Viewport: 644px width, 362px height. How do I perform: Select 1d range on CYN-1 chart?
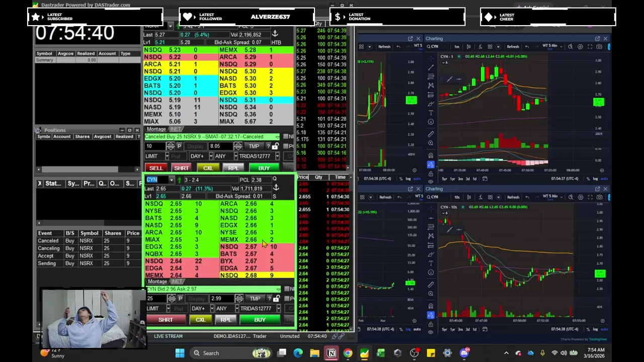coord(474,178)
